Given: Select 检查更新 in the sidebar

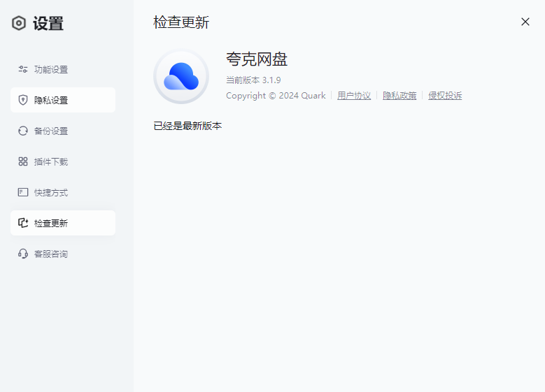Looking at the screenshot, I should [63, 223].
